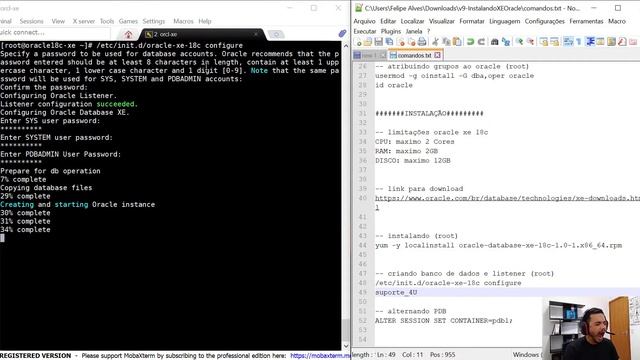
Task: Undo last edit with green arrow
Action: (x=471, y=42)
